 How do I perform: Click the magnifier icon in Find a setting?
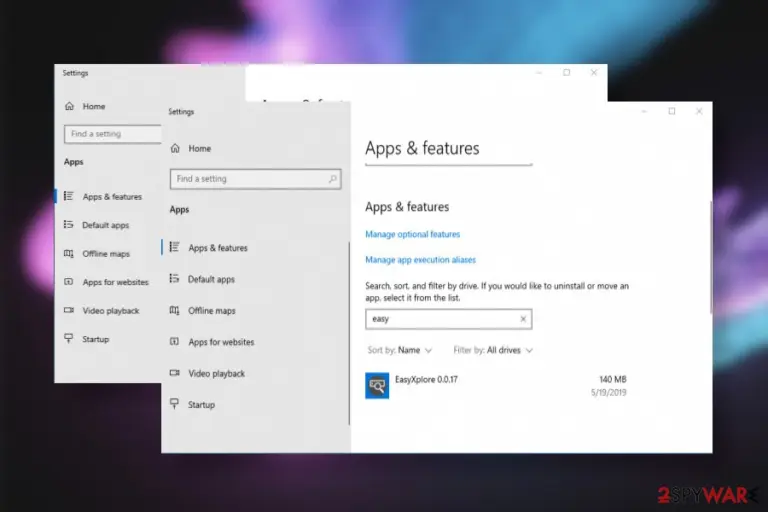[x=333, y=179]
